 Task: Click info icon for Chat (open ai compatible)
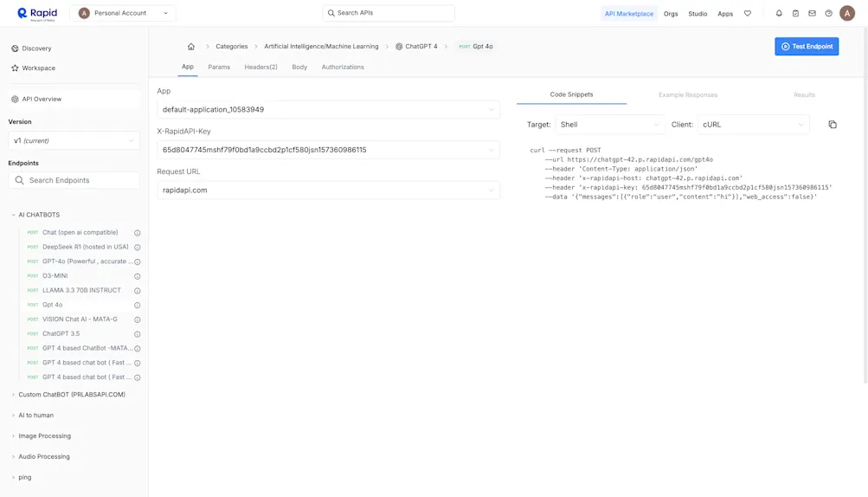(138, 233)
